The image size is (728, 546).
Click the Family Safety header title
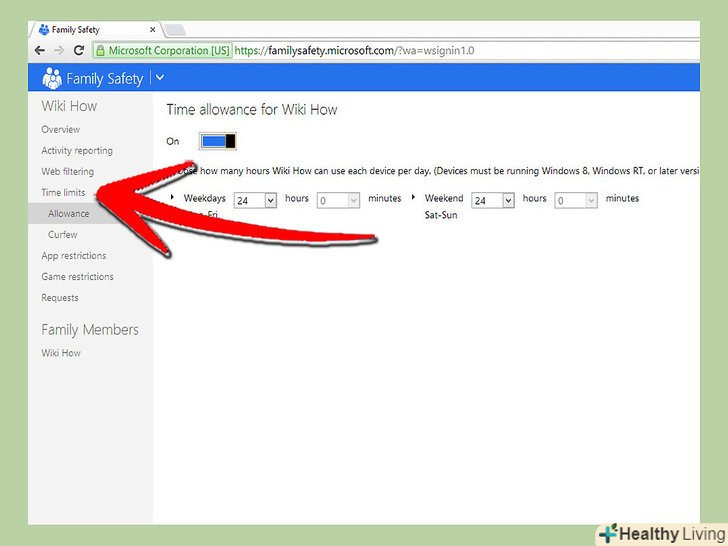point(104,78)
